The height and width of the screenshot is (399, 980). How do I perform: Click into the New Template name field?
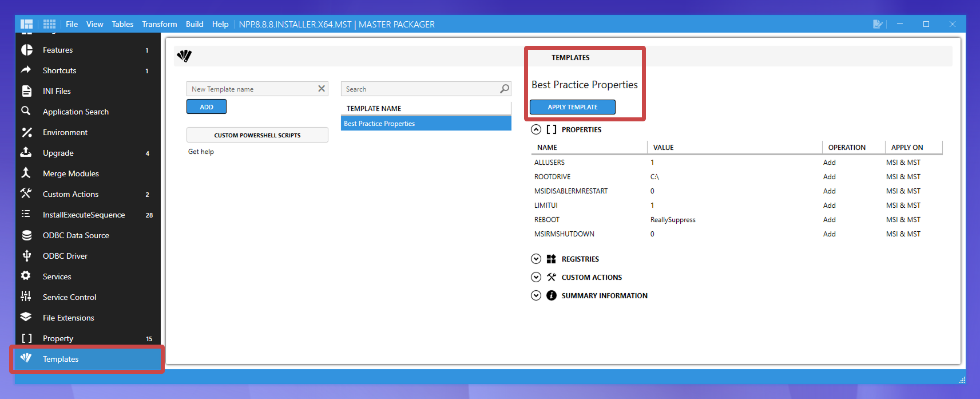252,89
